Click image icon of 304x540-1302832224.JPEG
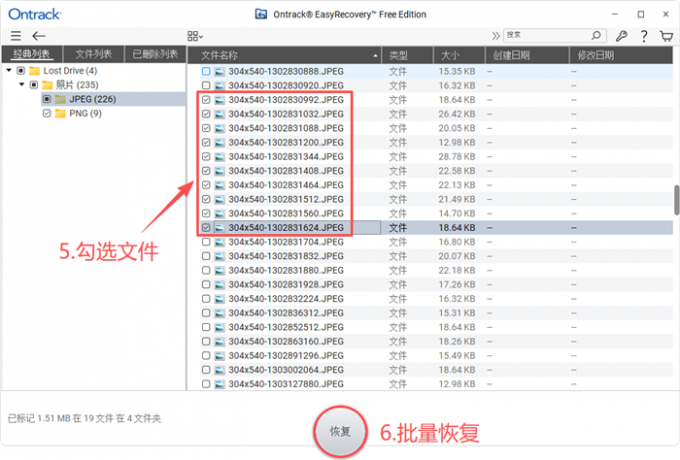This screenshot has width=680, height=460. tap(220, 299)
